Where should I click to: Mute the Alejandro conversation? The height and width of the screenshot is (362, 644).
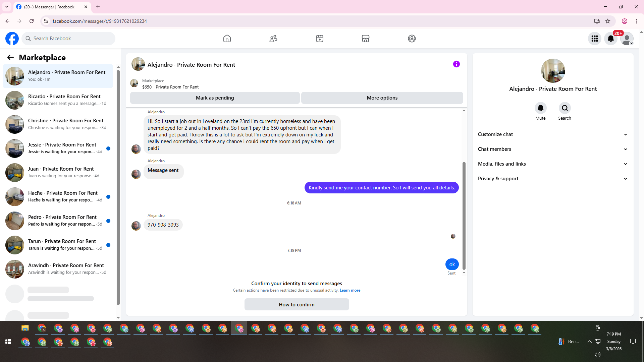click(x=540, y=108)
